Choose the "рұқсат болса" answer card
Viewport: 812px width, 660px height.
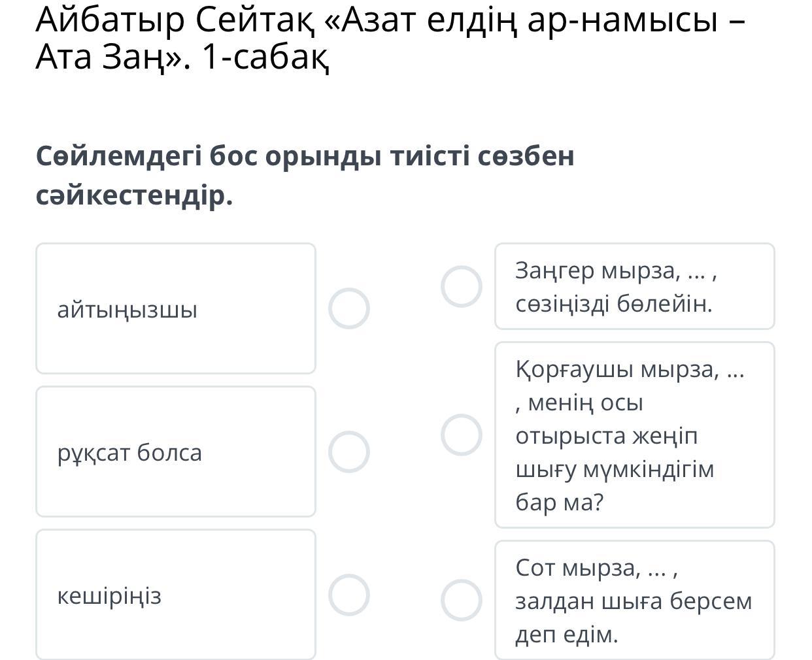(x=175, y=452)
